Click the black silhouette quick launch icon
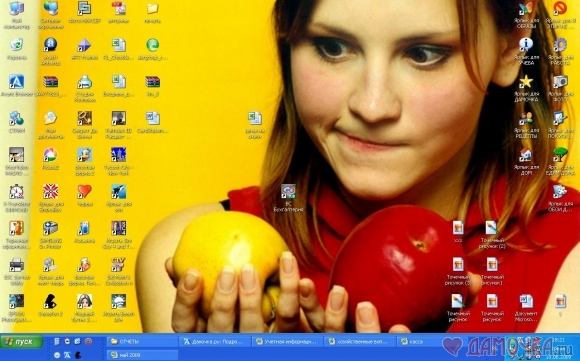580x361 pixels. pyautogui.click(x=78, y=355)
